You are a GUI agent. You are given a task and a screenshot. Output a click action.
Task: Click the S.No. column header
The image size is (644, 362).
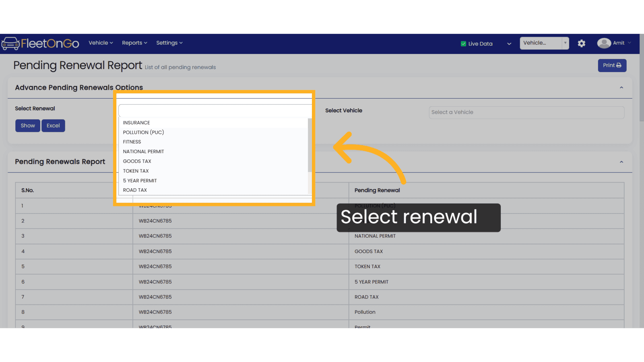[74, 190]
